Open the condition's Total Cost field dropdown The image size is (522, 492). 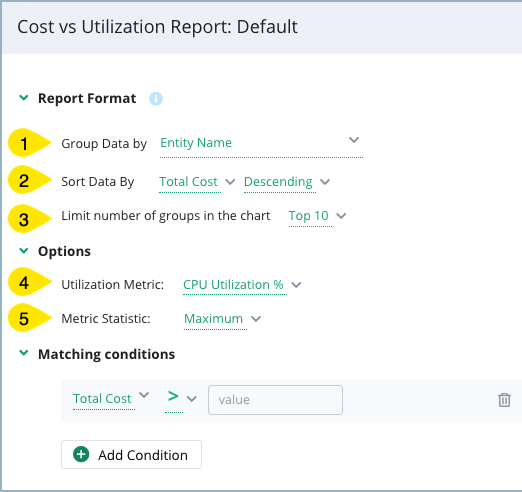(111, 398)
